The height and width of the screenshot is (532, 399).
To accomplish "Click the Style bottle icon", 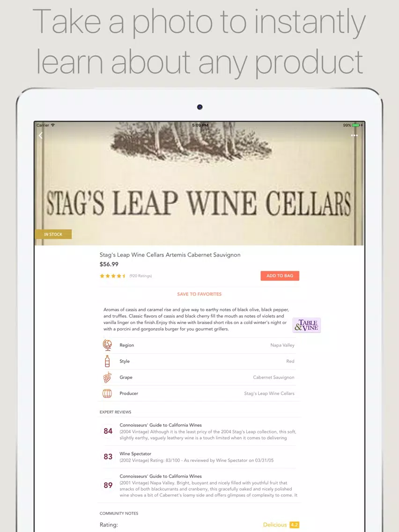I will point(107,361).
